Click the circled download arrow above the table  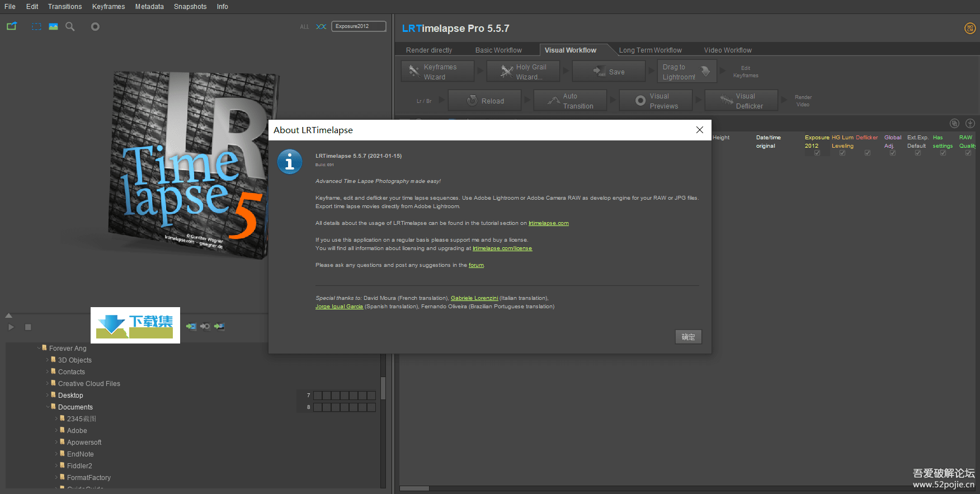tap(970, 123)
